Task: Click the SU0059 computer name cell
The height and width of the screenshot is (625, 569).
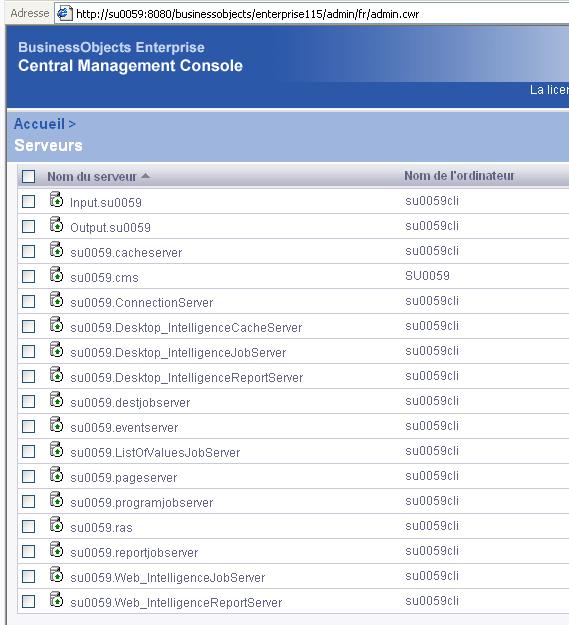Action: click(427, 275)
